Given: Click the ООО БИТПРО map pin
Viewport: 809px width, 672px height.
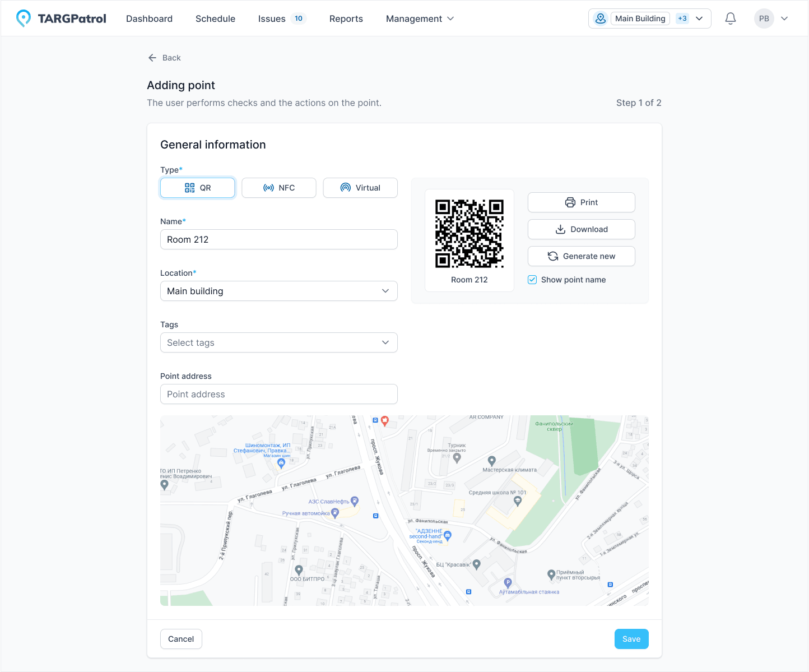Looking at the screenshot, I should [x=299, y=570].
